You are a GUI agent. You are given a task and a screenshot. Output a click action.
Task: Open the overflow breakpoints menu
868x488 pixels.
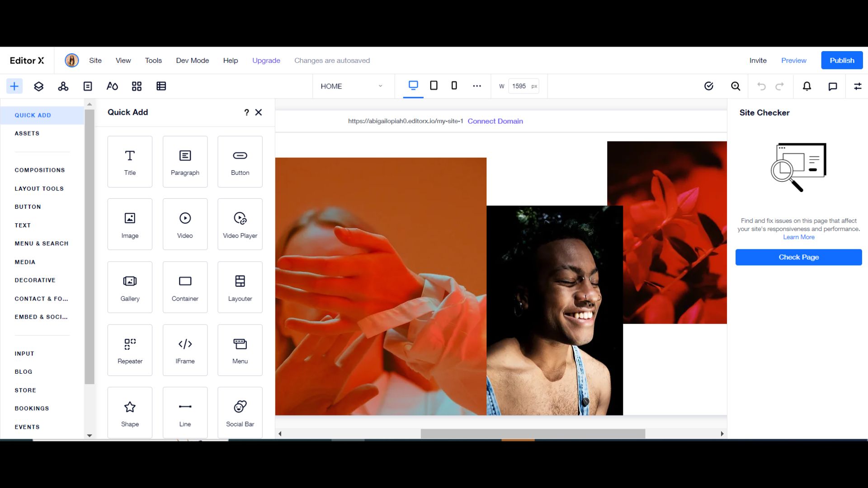tap(476, 86)
